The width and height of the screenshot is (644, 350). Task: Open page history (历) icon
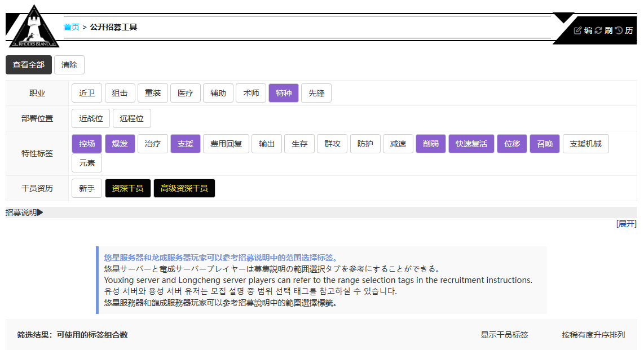pyautogui.click(x=619, y=30)
